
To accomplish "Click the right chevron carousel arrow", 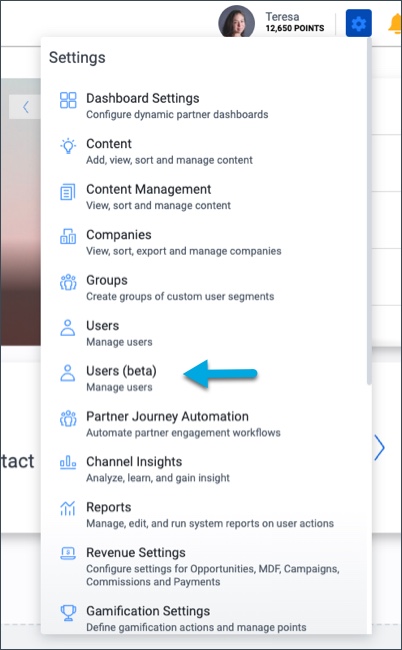I will tap(379, 448).
